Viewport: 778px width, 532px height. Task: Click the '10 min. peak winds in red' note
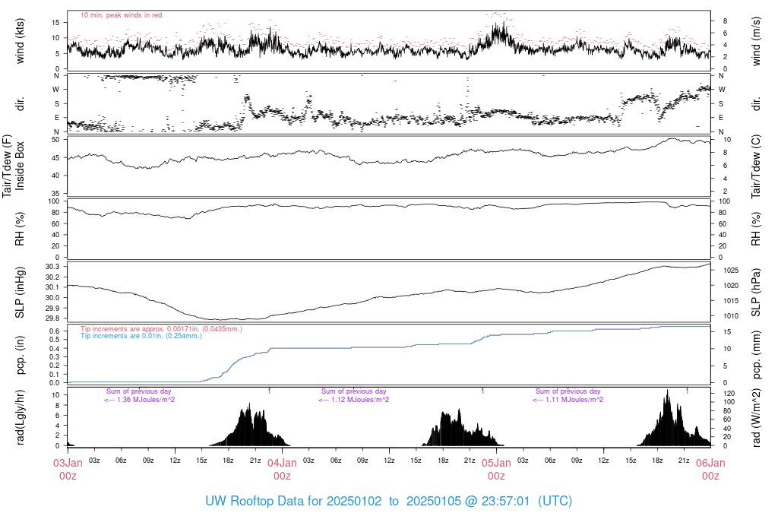tap(121, 15)
